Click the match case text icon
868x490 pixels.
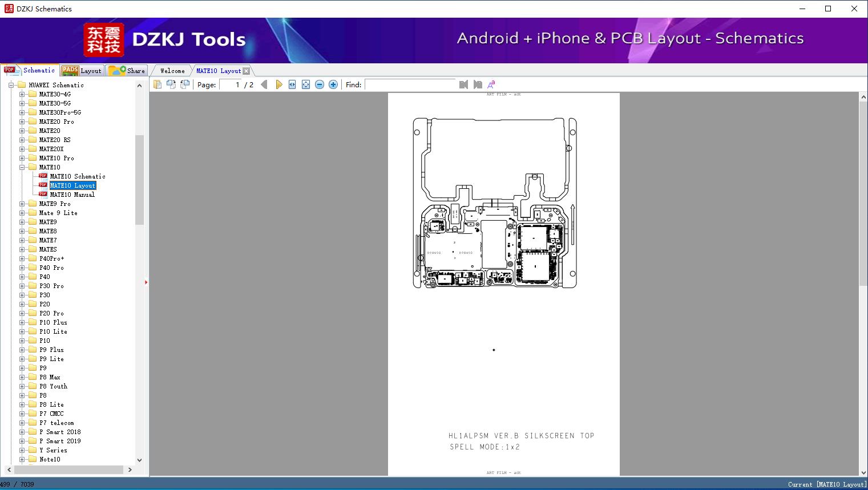tap(491, 84)
